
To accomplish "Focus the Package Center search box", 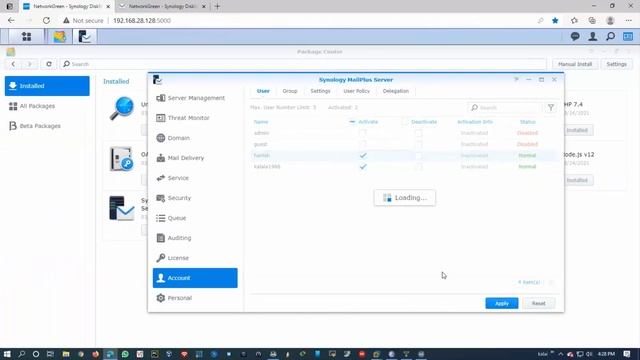I will click(303, 64).
